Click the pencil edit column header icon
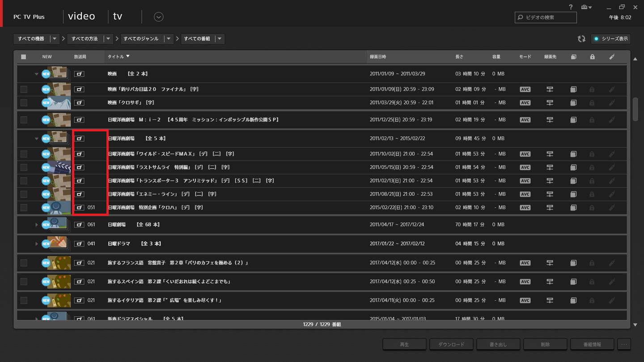The height and width of the screenshot is (362, 644). [612, 57]
